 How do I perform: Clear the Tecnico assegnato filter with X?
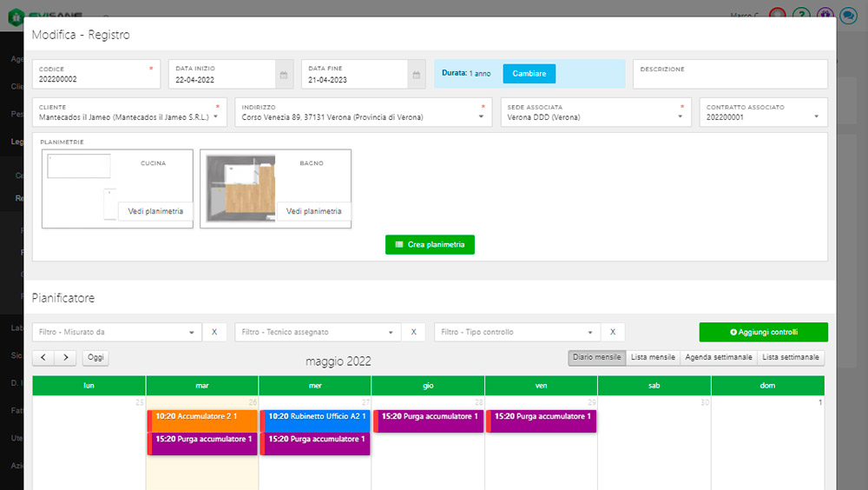[413, 332]
